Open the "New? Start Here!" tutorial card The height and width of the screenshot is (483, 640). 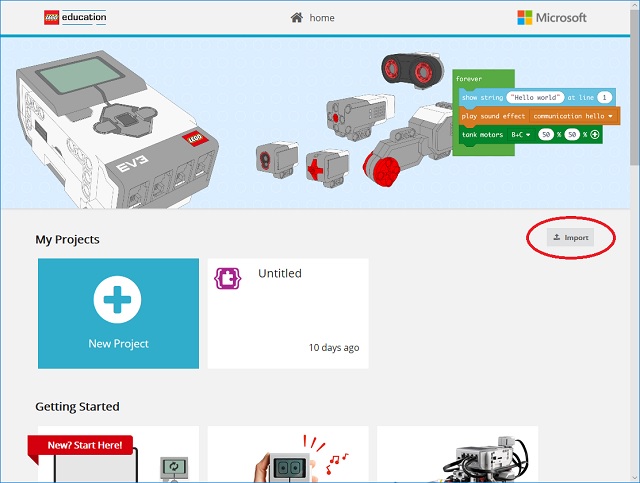click(118, 455)
